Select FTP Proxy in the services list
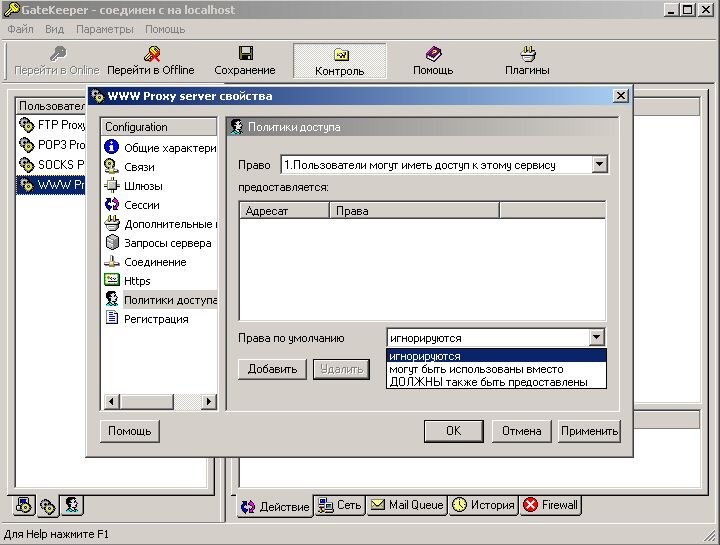Viewport: 720px width, 545px height. (x=51, y=125)
